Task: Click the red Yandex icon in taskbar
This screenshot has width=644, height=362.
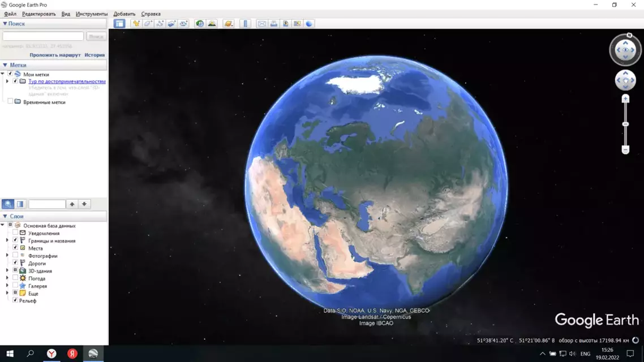Action: [x=72, y=354]
